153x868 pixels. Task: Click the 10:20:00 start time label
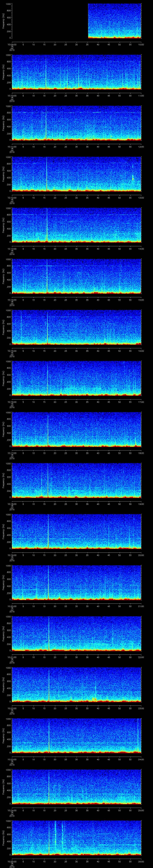click(x=12, y=606)
